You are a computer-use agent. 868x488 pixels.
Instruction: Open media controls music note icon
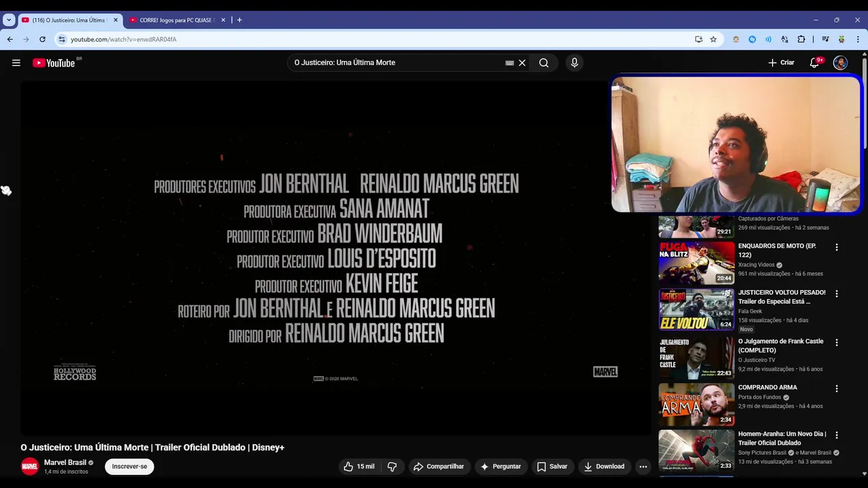tap(825, 39)
